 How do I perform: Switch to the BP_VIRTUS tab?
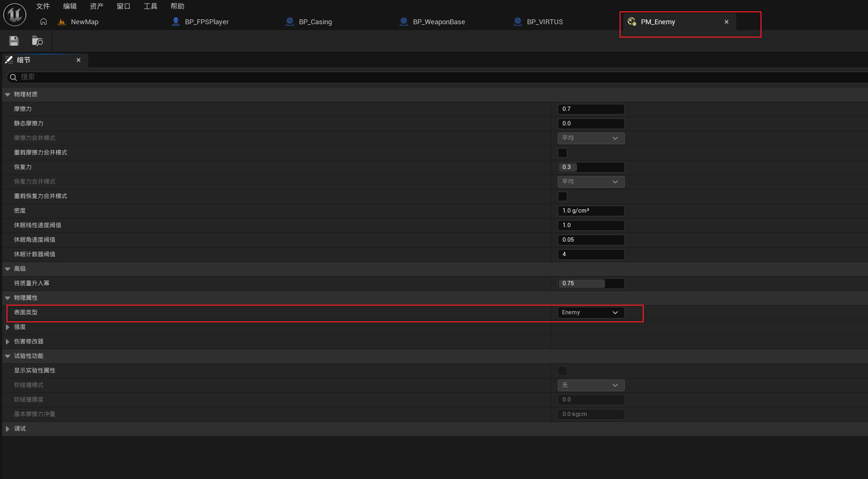(545, 22)
